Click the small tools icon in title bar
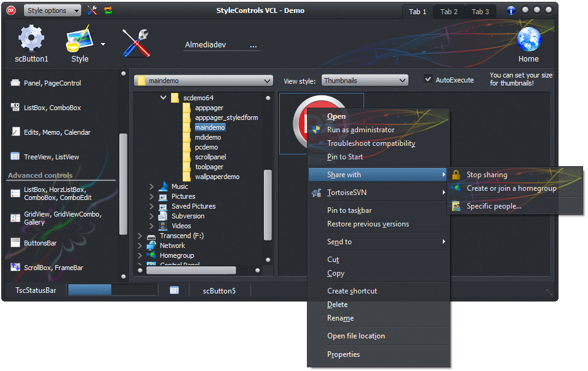 tap(92, 10)
